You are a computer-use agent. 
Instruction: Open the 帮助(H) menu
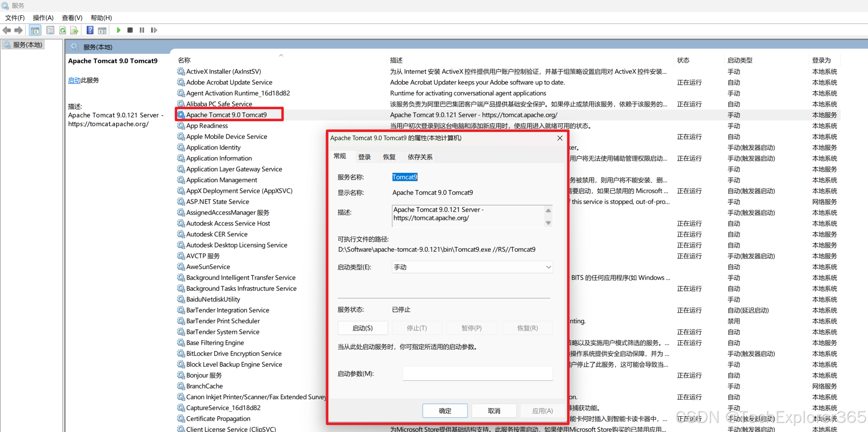101,18
